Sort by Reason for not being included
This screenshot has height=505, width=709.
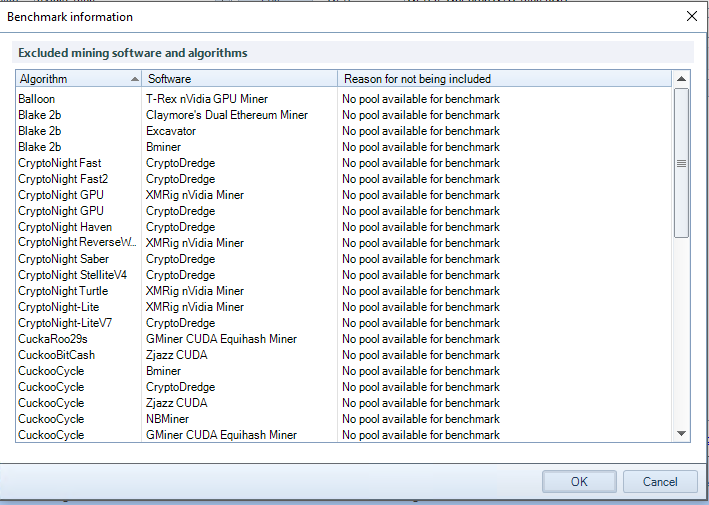click(x=505, y=79)
